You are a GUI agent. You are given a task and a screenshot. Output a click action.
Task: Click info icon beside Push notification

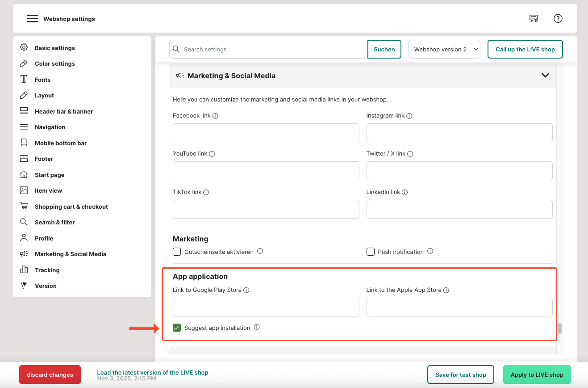pos(430,251)
